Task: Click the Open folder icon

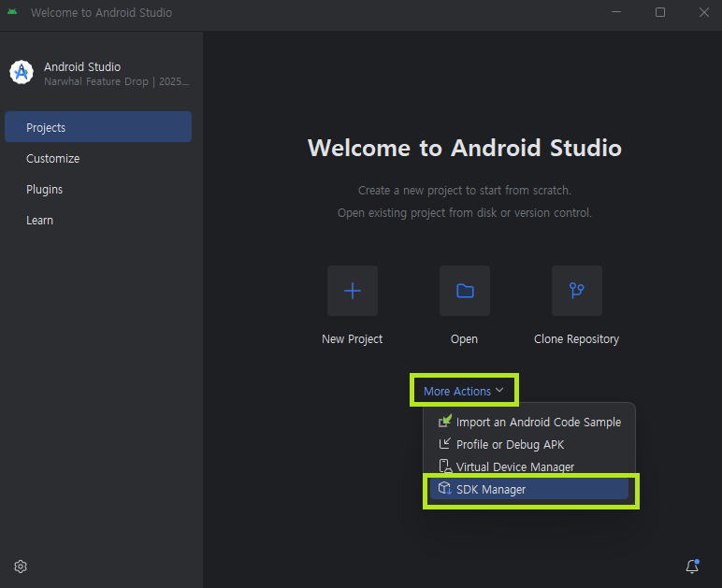Action: click(465, 291)
